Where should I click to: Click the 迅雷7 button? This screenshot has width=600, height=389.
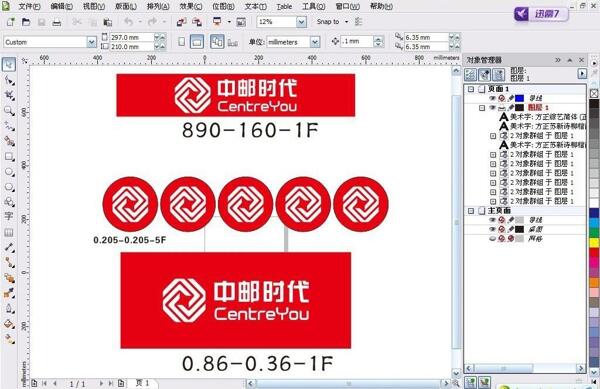click(540, 14)
